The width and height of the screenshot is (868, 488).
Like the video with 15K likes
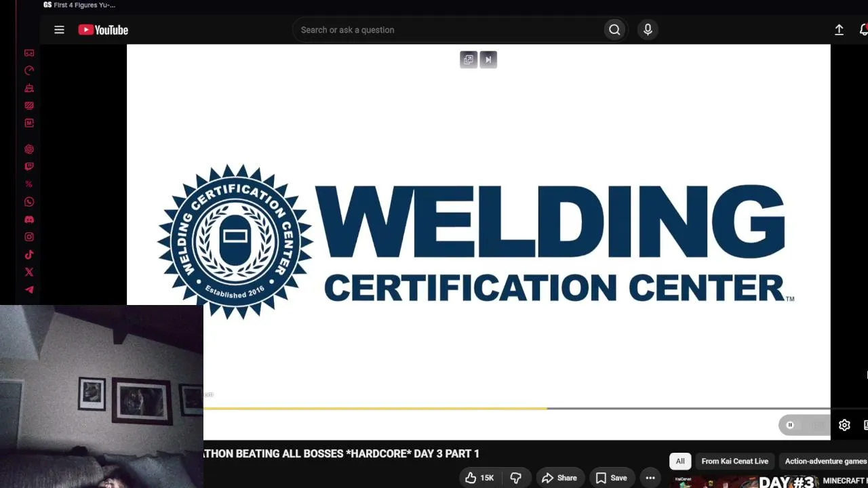[479, 478]
